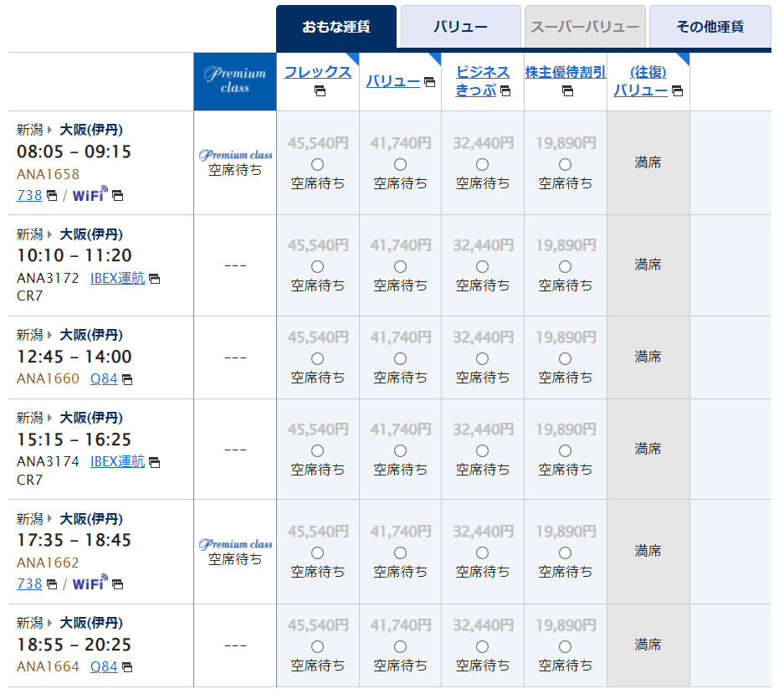
Task: Open 738 aircraft link for ANA1658
Action: coord(29,195)
